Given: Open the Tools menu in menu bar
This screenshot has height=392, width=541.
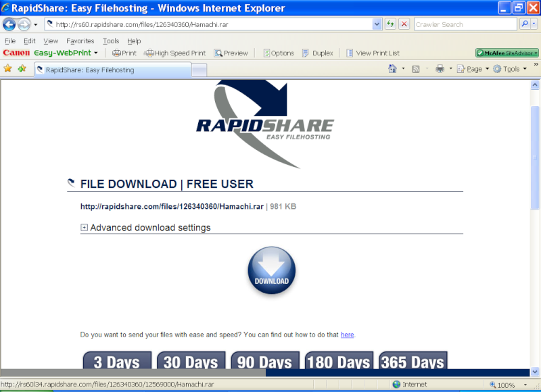Looking at the screenshot, I should [111, 41].
